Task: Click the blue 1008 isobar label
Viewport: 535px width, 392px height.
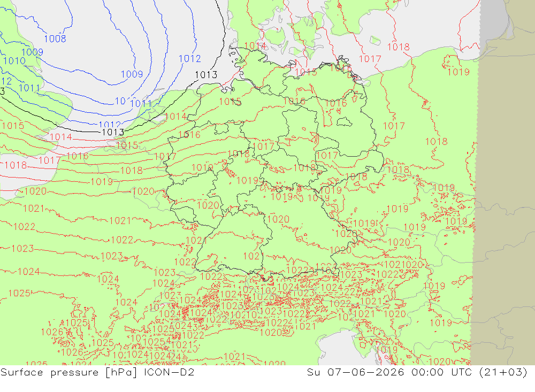Action: 55,39
